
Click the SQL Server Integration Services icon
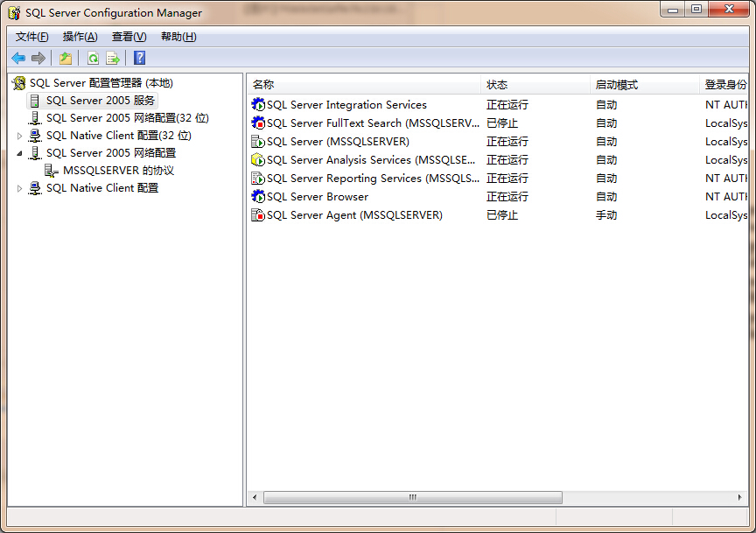click(258, 104)
